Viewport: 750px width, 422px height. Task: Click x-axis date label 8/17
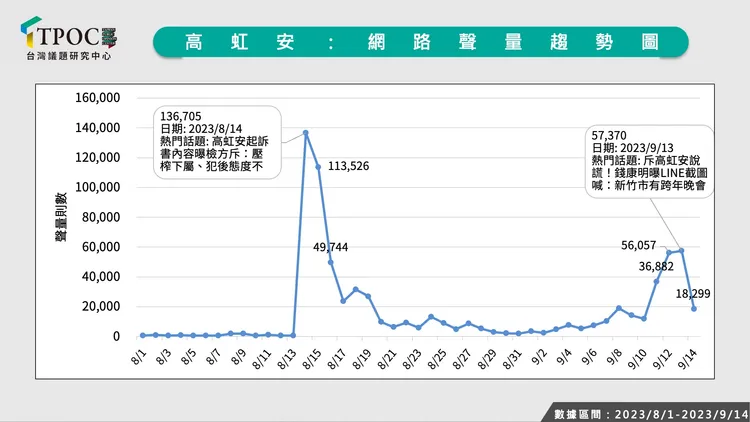pyautogui.click(x=336, y=359)
